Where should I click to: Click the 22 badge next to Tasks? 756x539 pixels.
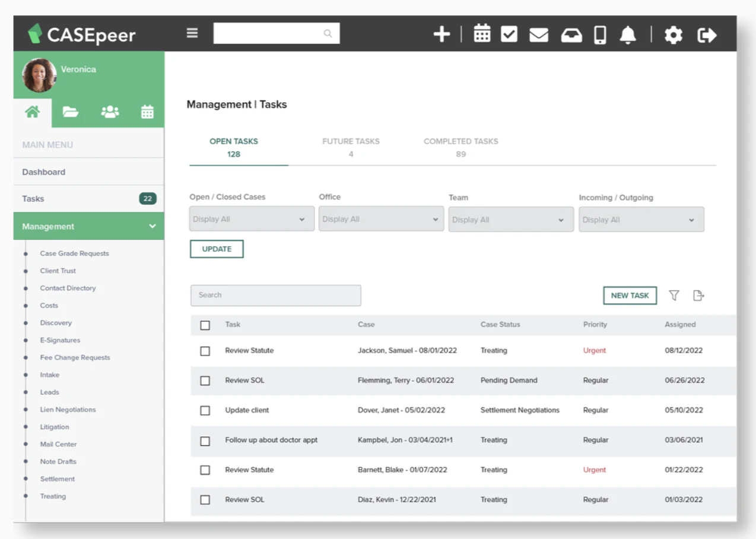(148, 199)
